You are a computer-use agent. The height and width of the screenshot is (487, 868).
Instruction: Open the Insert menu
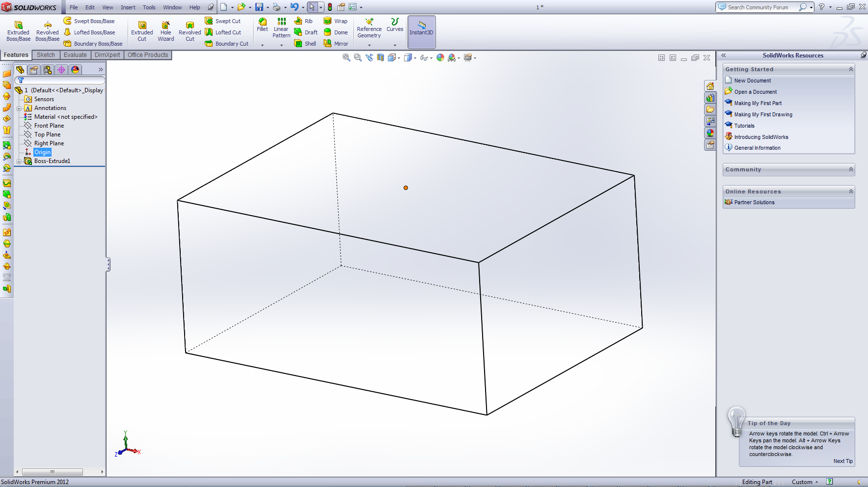point(128,7)
